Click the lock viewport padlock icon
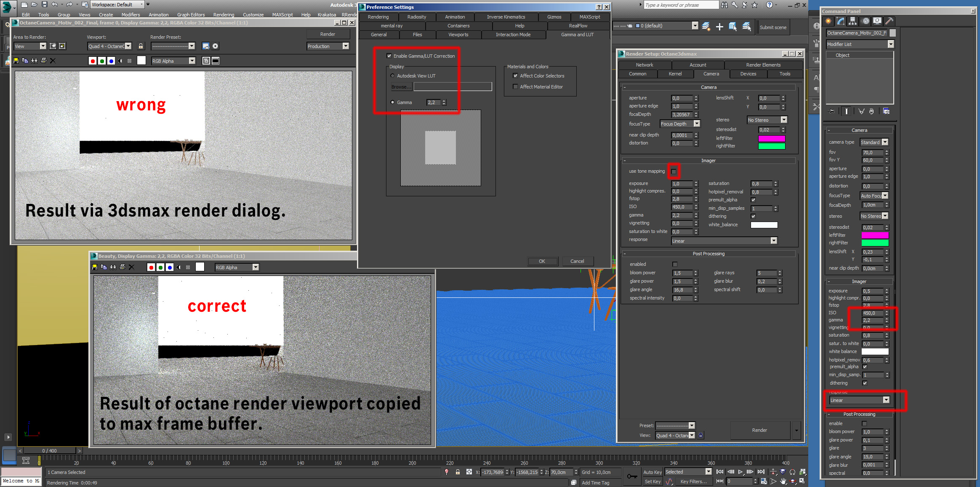 [x=141, y=46]
